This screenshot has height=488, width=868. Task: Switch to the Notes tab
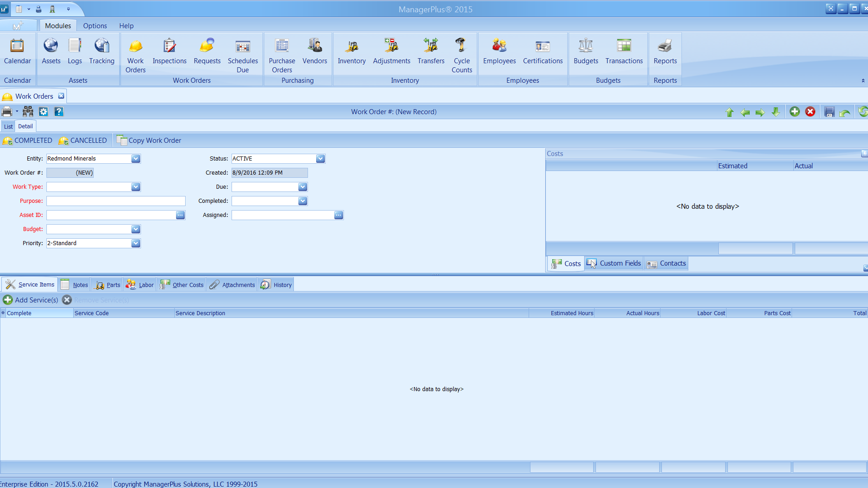[75, 285]
